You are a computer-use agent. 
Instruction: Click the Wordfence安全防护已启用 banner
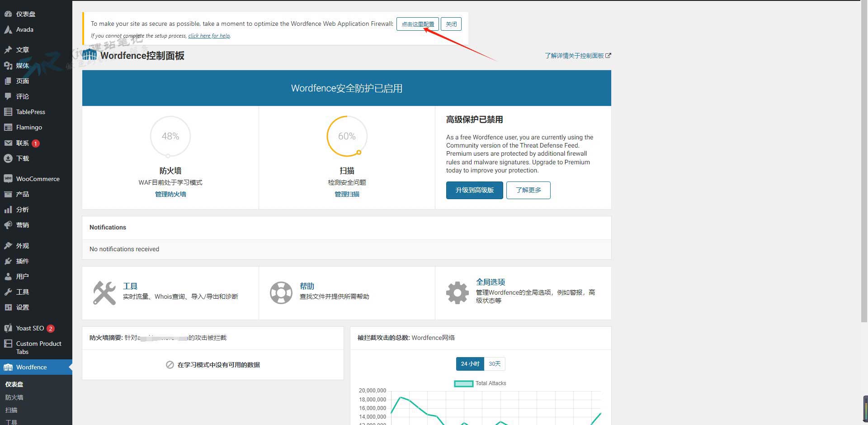click(347, 88)
